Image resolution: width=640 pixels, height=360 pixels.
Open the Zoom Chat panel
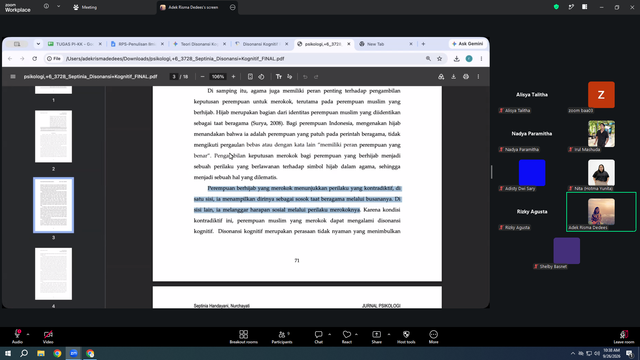pyautogui.click(x=318, y=337)
